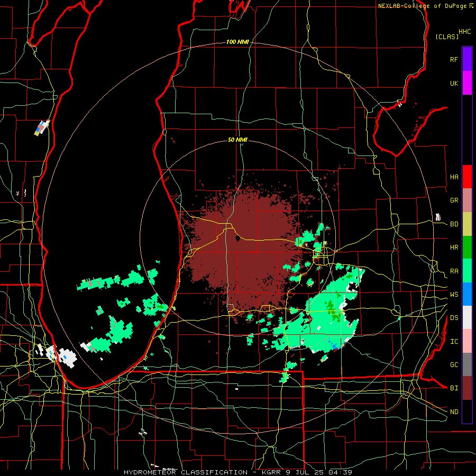Viewport: 476px width, 476px height.
Task: Click the HA legend label
Action: point(454,177)
